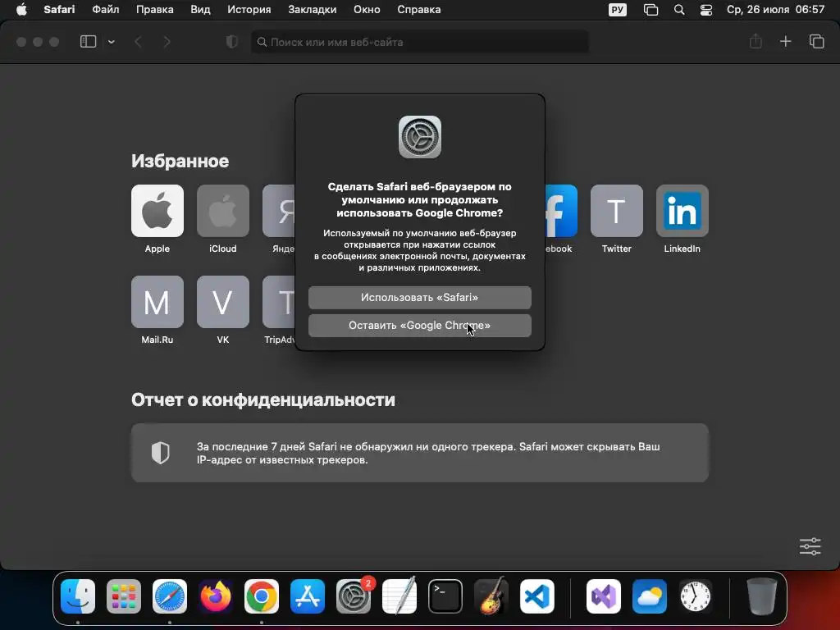Open Safari from the Dock
Viewport: 840px width, 630px height.
170,596
